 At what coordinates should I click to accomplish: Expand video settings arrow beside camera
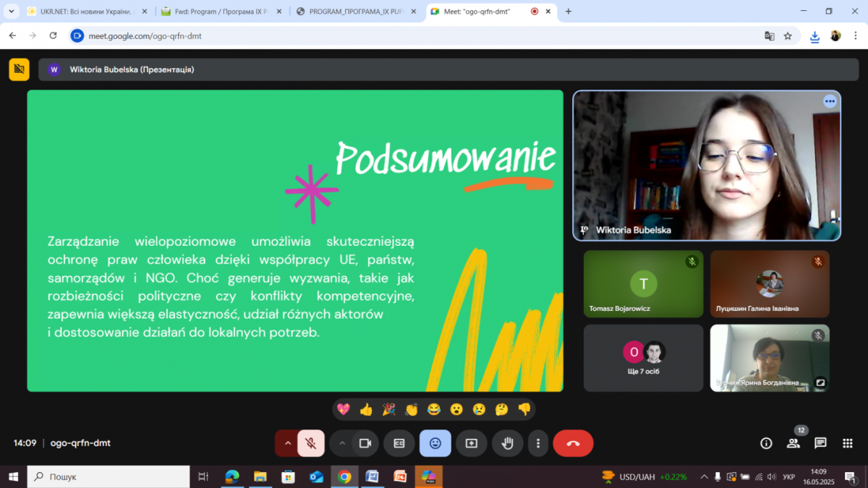[x=342, y=443]
